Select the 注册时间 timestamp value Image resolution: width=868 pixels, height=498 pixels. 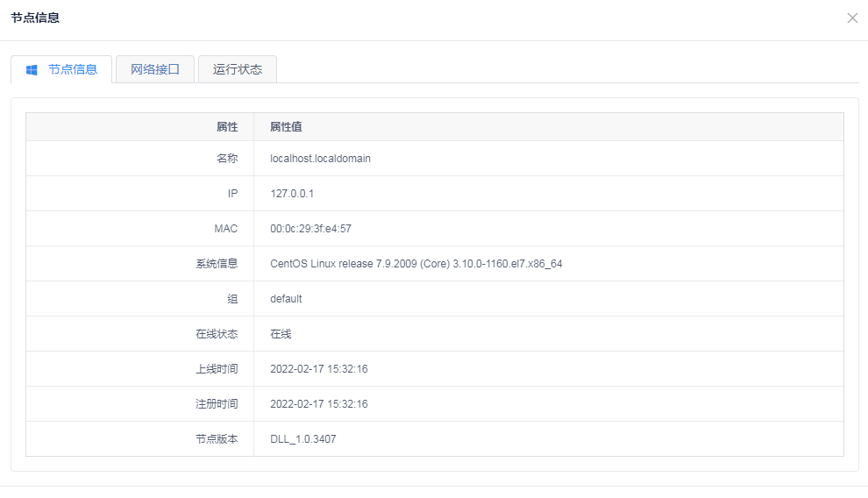pyautogui.click(x=318, y=404)
